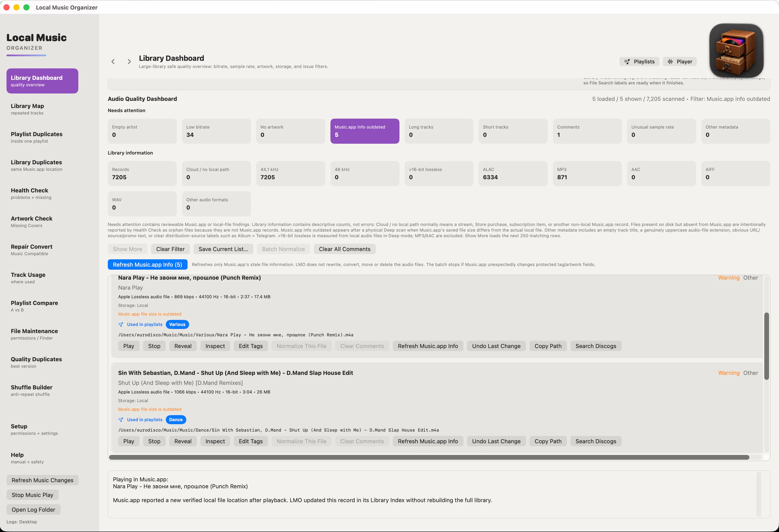Select Unusual sample rate filter card
The height and width of the screenshot is (532, 779).
[662, 131]
